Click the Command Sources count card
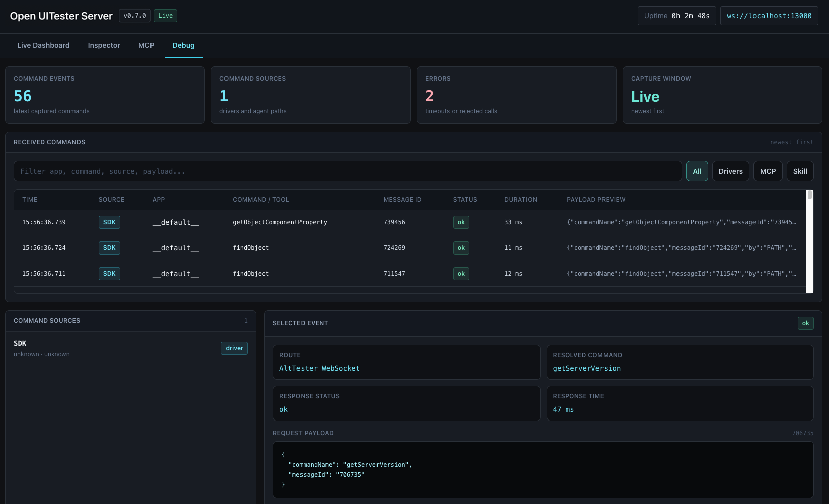 click(x=311, y=95)
